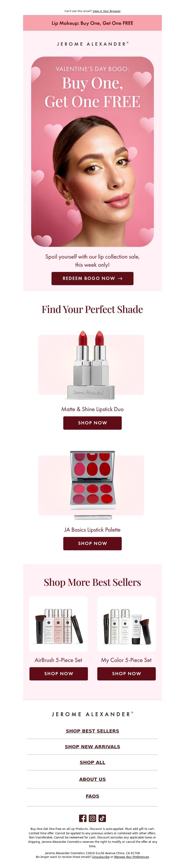Open the Shop New Arrivals menu link
185x868 pixels.
(92, 747)
